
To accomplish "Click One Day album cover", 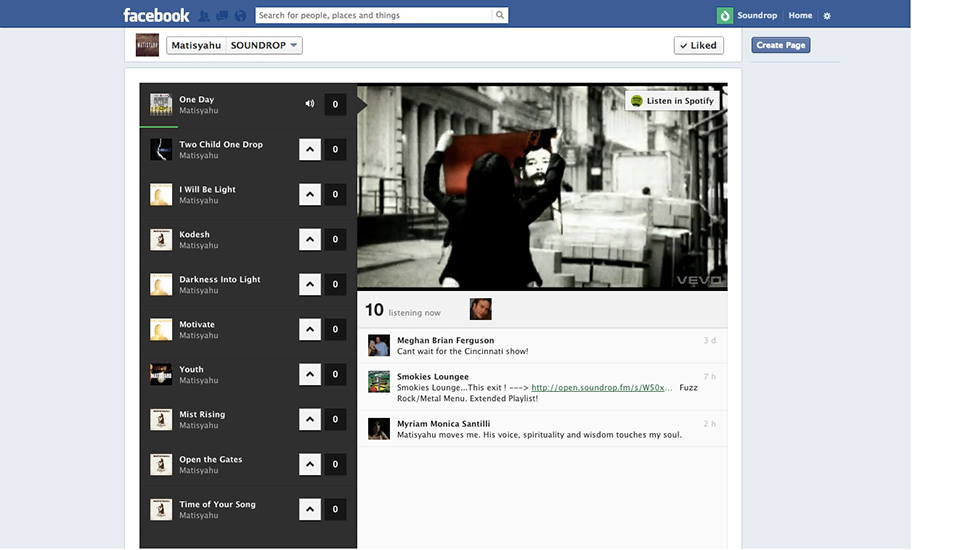I will click(x=161, y=105).
